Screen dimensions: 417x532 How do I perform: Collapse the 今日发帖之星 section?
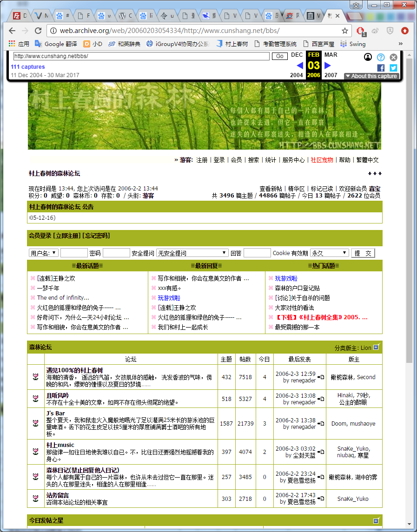377,520
